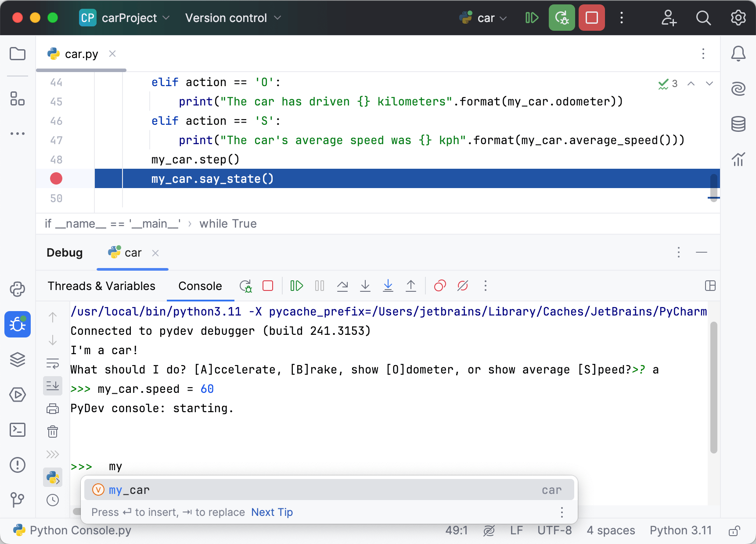The width and height of the screenshot is (756, 544).
Task: Mute all breakpoints
Action: (x=463, y=286)
